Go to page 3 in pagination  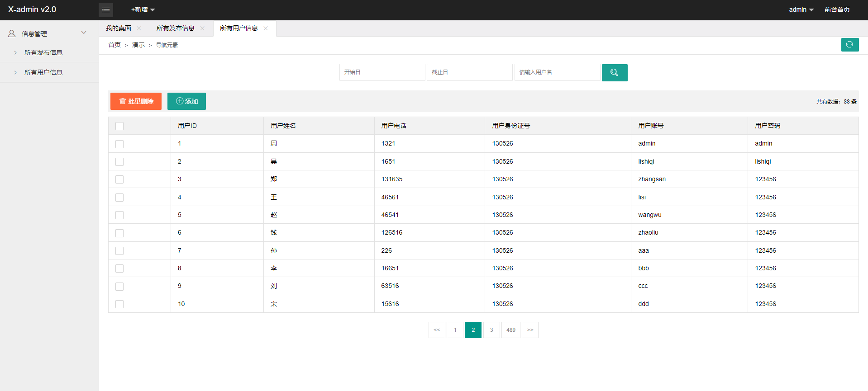pos(491,330)
